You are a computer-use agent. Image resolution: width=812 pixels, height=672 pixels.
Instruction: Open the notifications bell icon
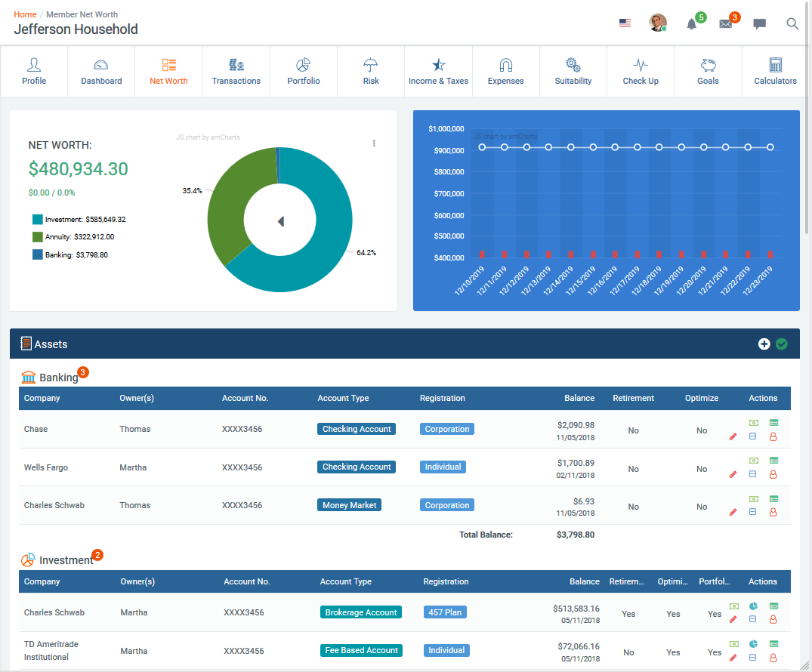tap(691, 24)
